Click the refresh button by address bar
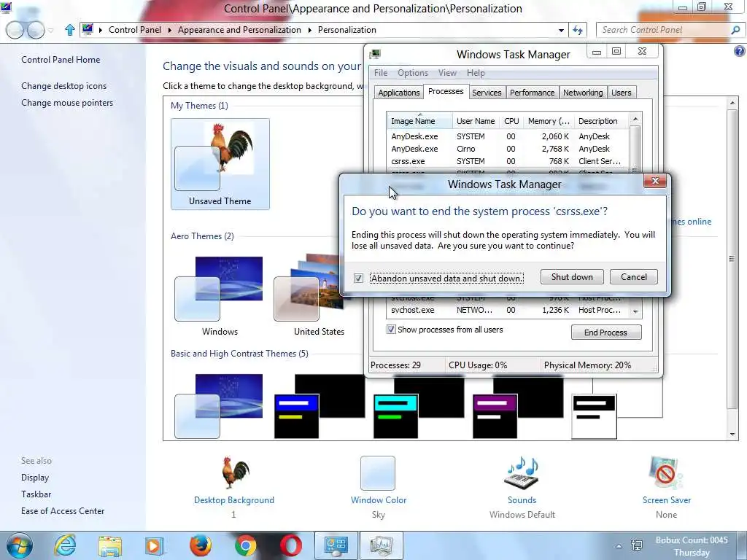 tap(578, 30)
